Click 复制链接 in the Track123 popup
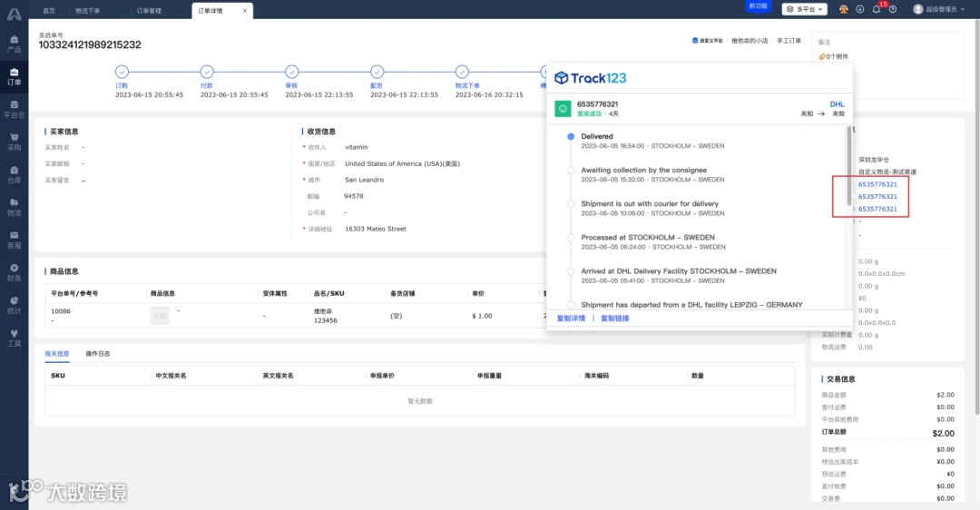 click(x=615, y=319)
